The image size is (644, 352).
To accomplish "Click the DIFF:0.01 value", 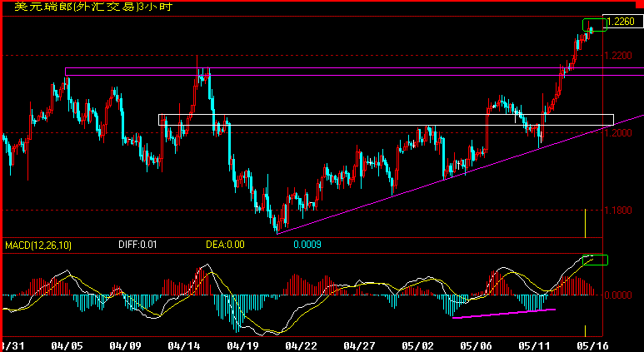I will (x=137, y=245).
